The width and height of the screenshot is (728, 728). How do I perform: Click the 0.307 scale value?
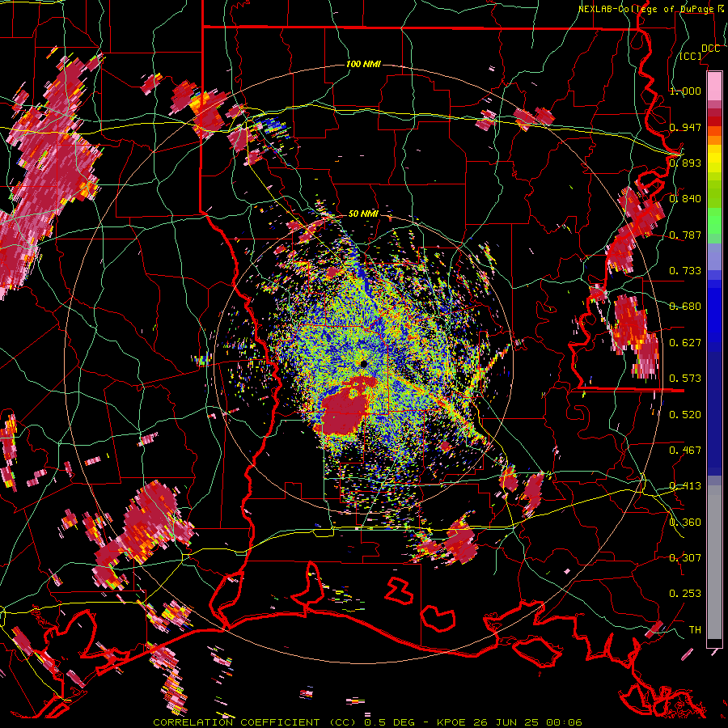pyautogui.click(x=685, y=558)
